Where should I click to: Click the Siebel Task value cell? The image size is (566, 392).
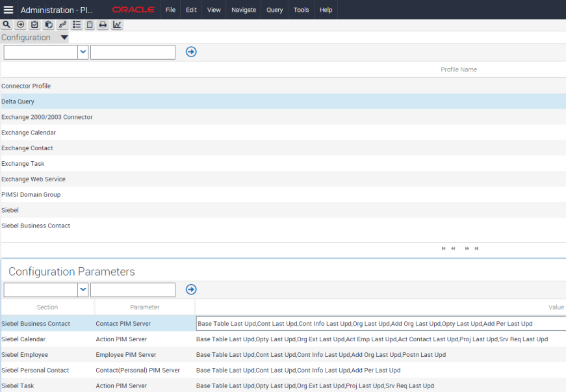(x=381, y=385)
